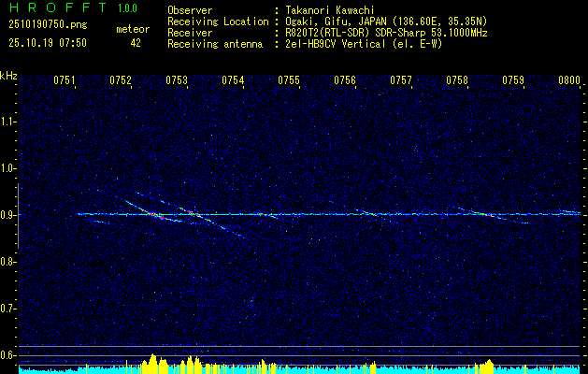Click the date stamp 25.10.19 07:50
588x374 pixels.
(x=48, y=43)
